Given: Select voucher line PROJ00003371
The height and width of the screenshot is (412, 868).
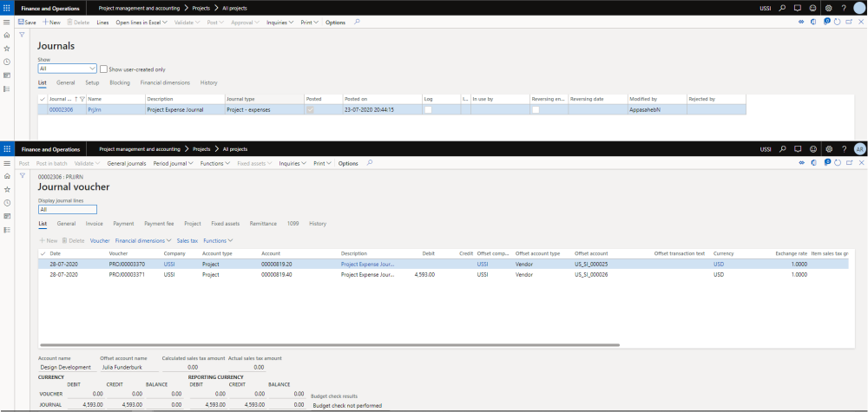Looking at the screenshot, I should coord(443,274).
